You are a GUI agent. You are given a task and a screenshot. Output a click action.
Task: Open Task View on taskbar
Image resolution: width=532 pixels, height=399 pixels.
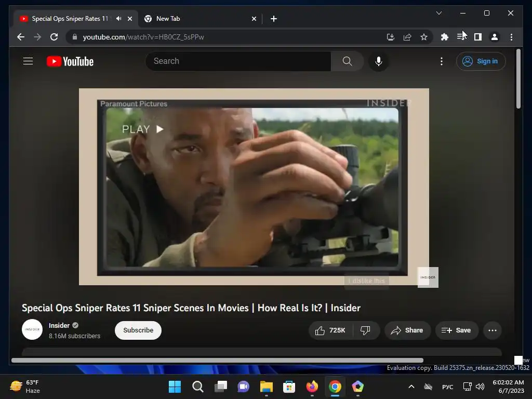[x=220, y=387]
